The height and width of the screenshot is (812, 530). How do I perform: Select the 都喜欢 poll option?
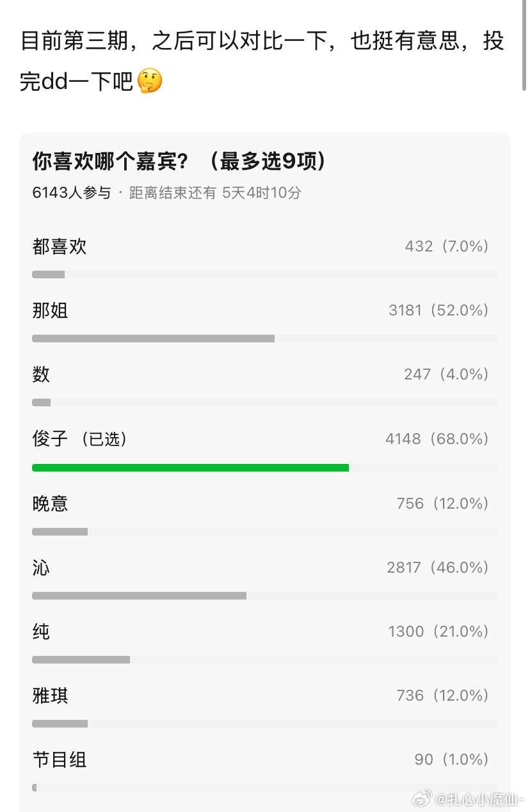click(265, 255)
